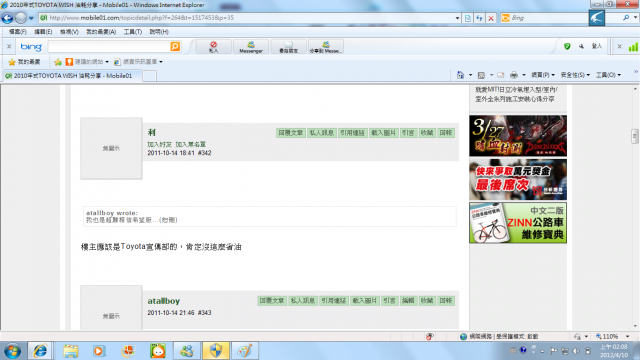Screen dimensions: 640x360
Task: Click the browser Forward arrow button
Action: [20, 18]
